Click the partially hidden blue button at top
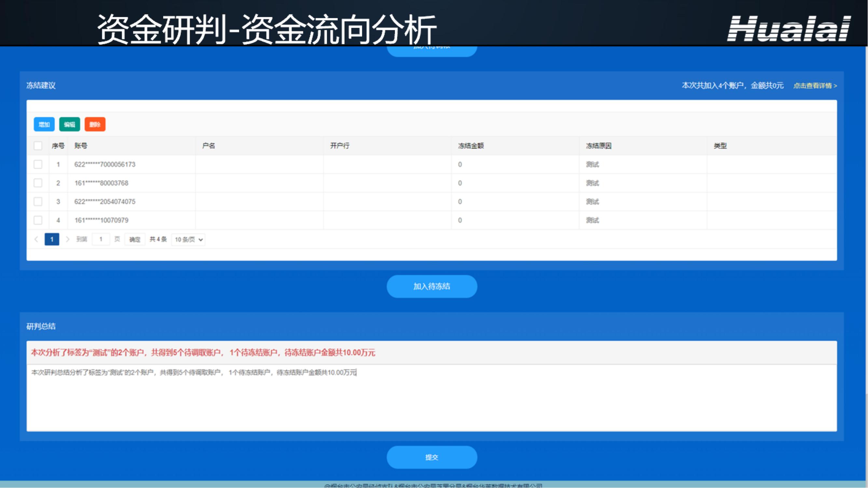Image resolution: width=868 pixels, height=488 pixels. coord(432,51)
